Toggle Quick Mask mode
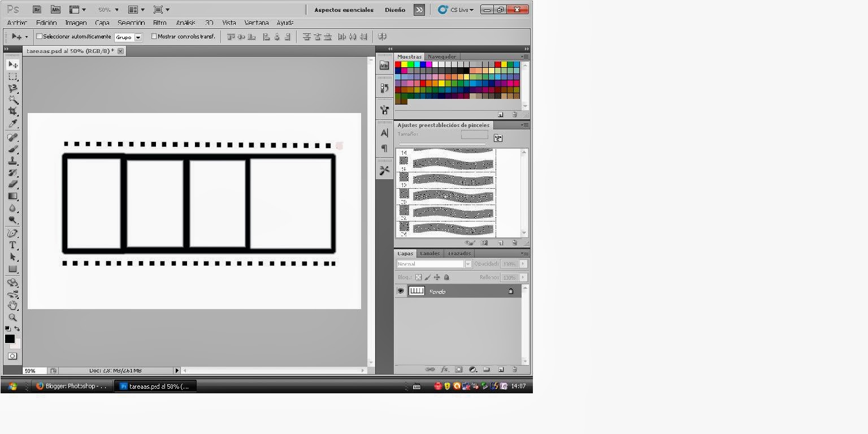 (x=12, y=356)
